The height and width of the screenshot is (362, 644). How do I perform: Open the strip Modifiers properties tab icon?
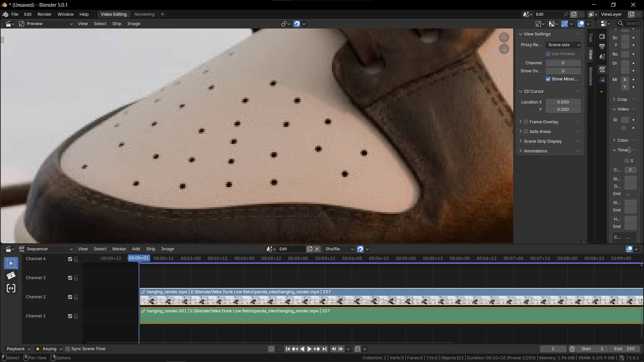[x=602, y=80]
